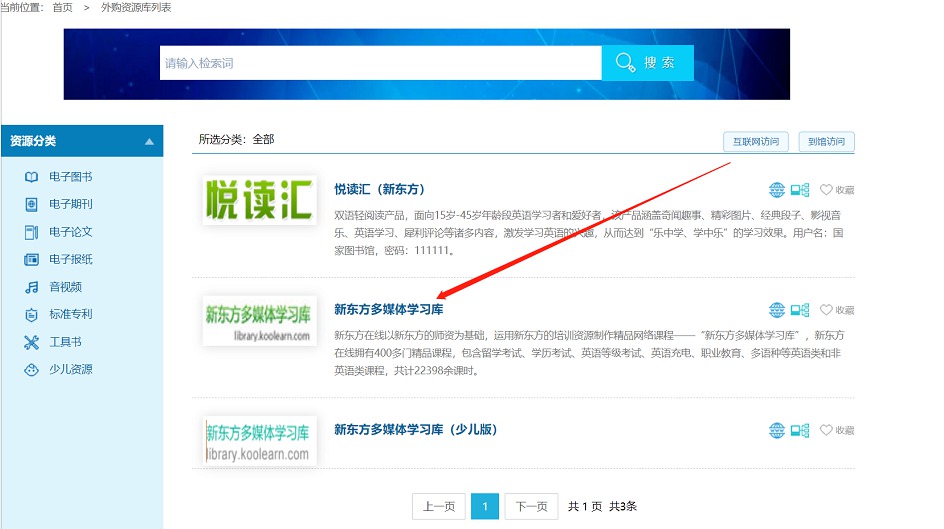
Task: Filter by 互联网访问
Action: coord(756,142)
